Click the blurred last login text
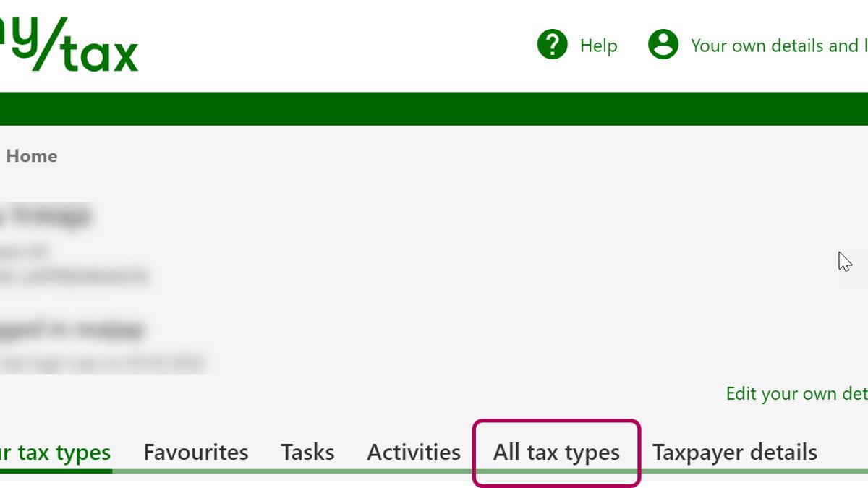Image resolution: width=868 pixels, height=488 pixels. [x=101, y=361]
